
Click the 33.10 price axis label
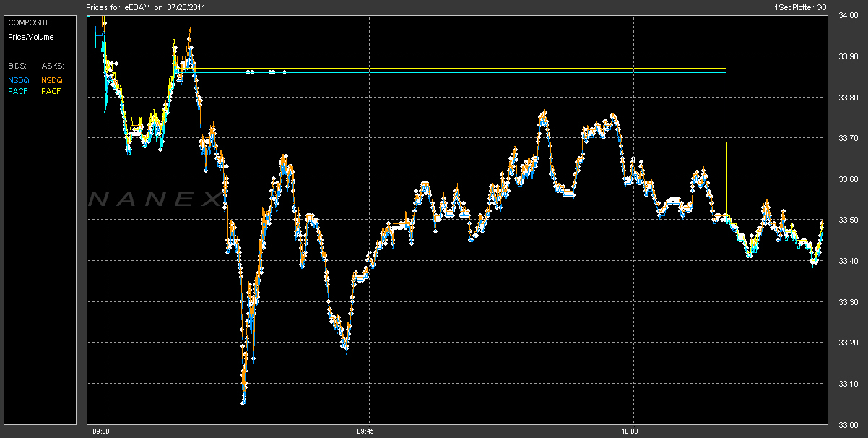coord(849,383)
